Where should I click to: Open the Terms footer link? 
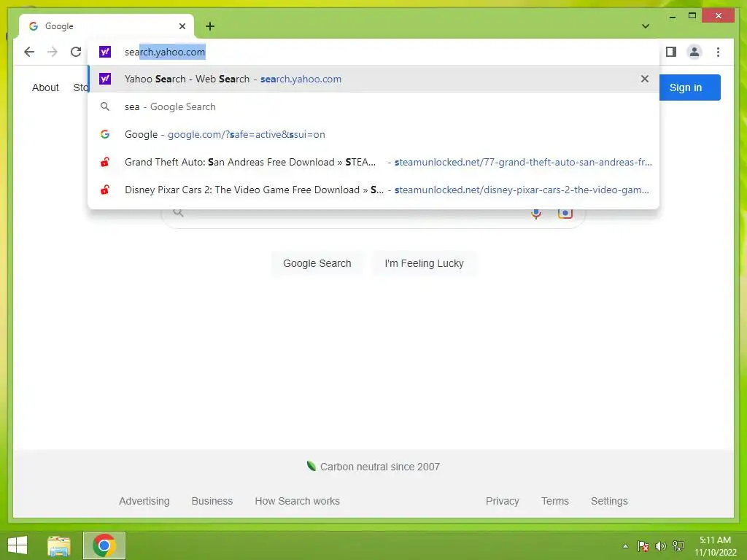(x=555, y=501)
